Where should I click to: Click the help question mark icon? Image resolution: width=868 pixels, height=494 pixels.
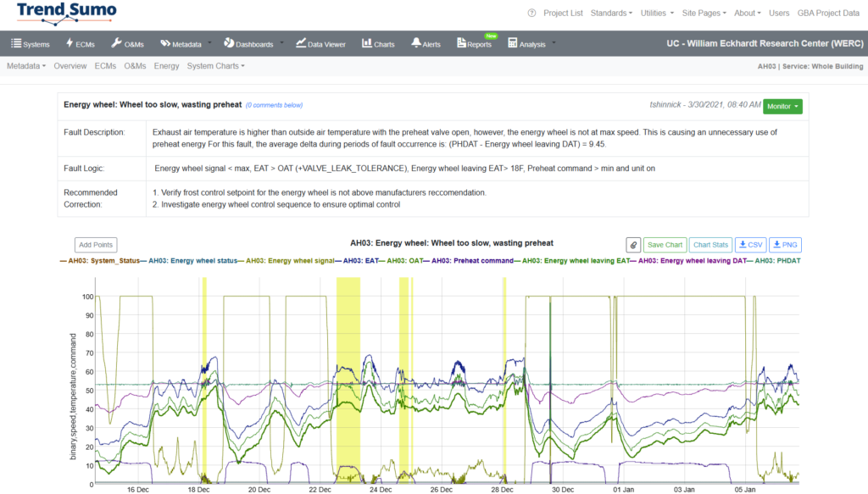[x=531, y=13]
